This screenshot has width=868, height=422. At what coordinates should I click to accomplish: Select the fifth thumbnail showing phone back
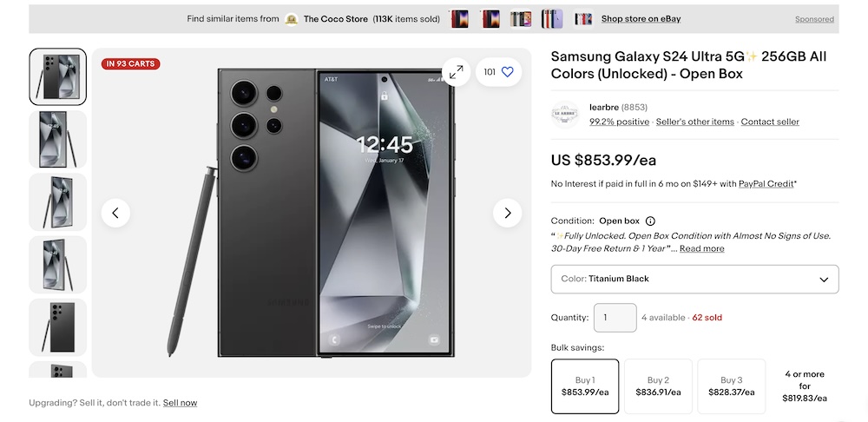pyautogui.click(x=58, y=327)
